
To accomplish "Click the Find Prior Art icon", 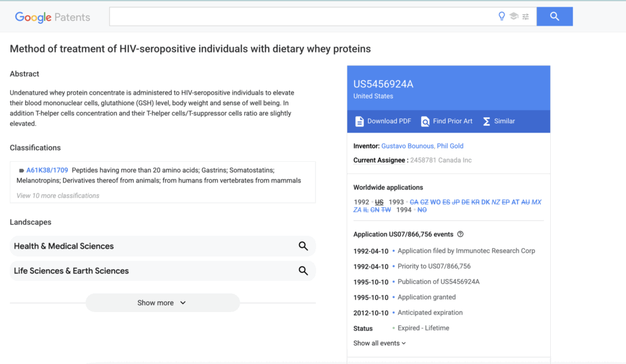I will point(425,122).
